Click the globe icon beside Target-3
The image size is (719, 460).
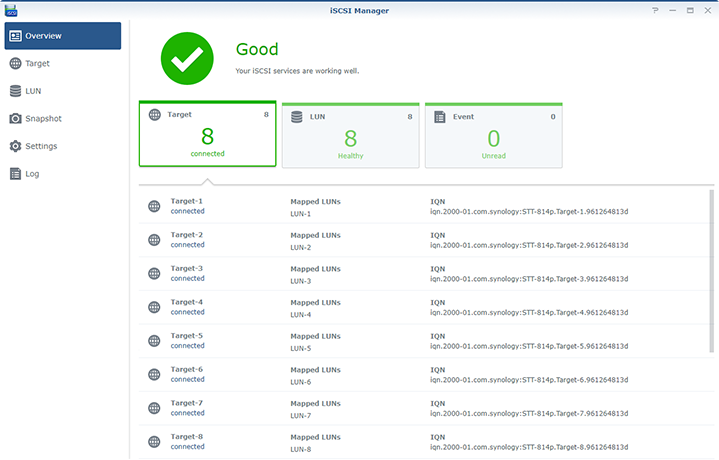[154, 274]
